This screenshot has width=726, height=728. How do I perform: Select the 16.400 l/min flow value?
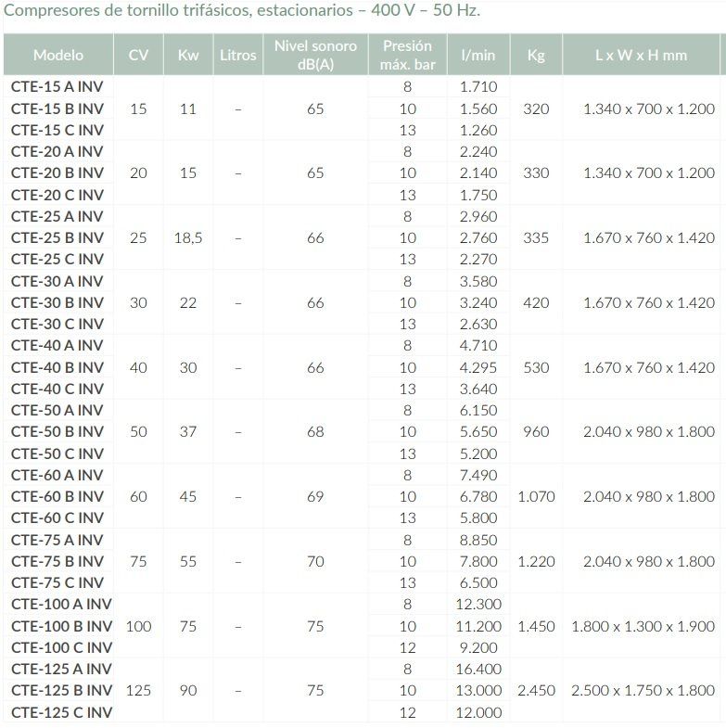click(478, 669)
